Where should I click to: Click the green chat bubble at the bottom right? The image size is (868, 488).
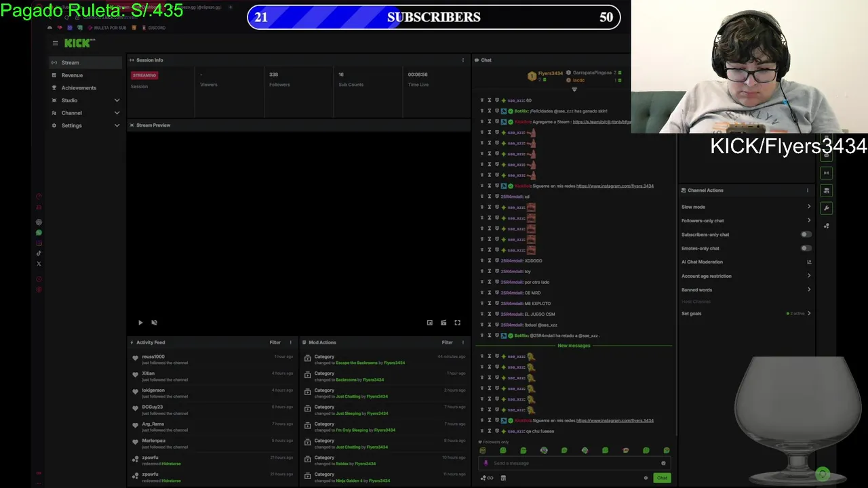click(x=823, y=474)
